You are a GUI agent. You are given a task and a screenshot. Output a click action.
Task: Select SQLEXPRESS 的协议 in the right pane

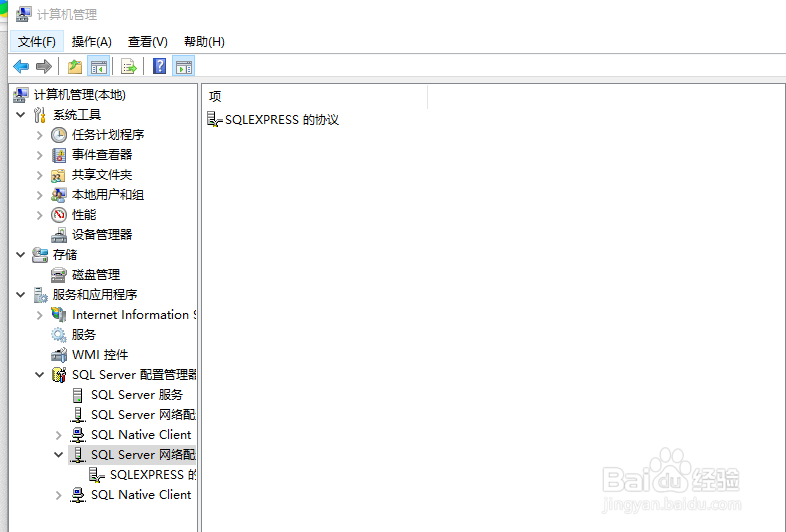[x=282, y=120]
